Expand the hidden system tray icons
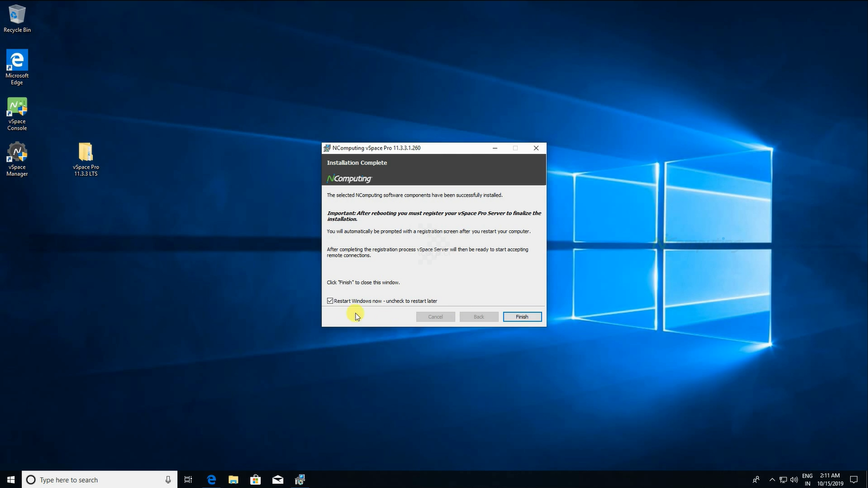 [772, 480]
